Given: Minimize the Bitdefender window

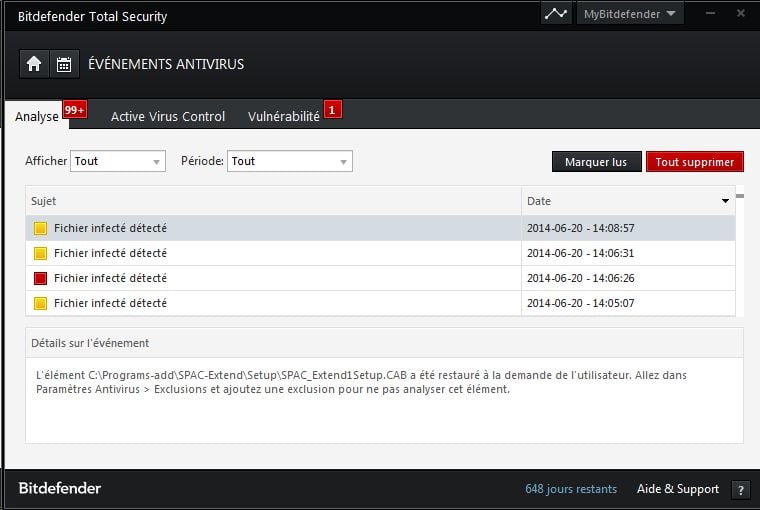Looking at the screenshot, I should (711, 14).
